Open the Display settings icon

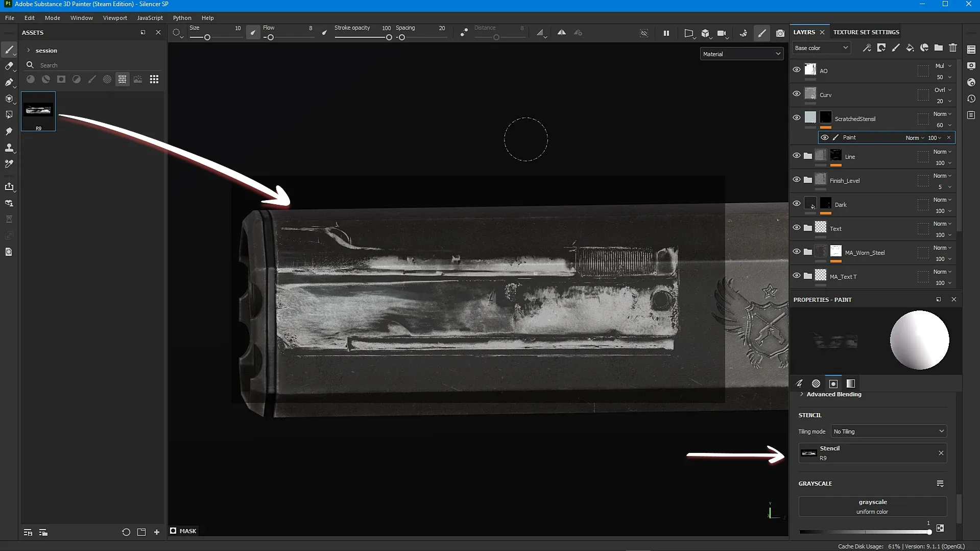click(x=971, y=66)
